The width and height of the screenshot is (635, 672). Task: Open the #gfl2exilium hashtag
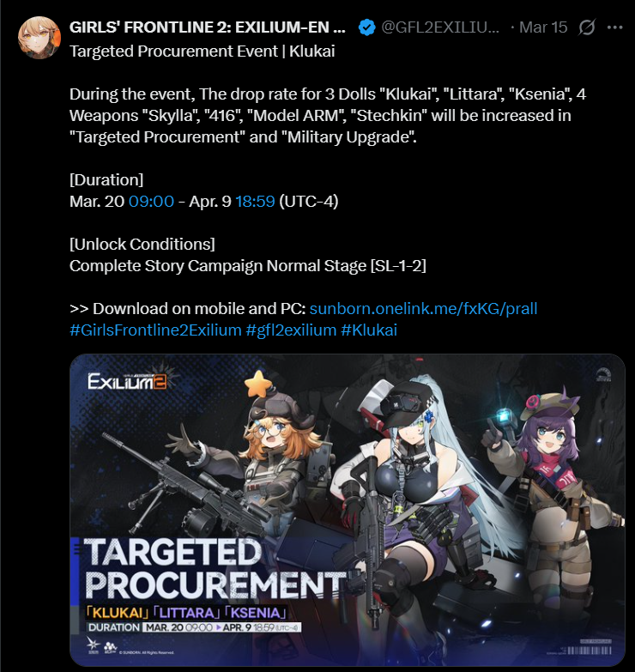click(292, 330)
